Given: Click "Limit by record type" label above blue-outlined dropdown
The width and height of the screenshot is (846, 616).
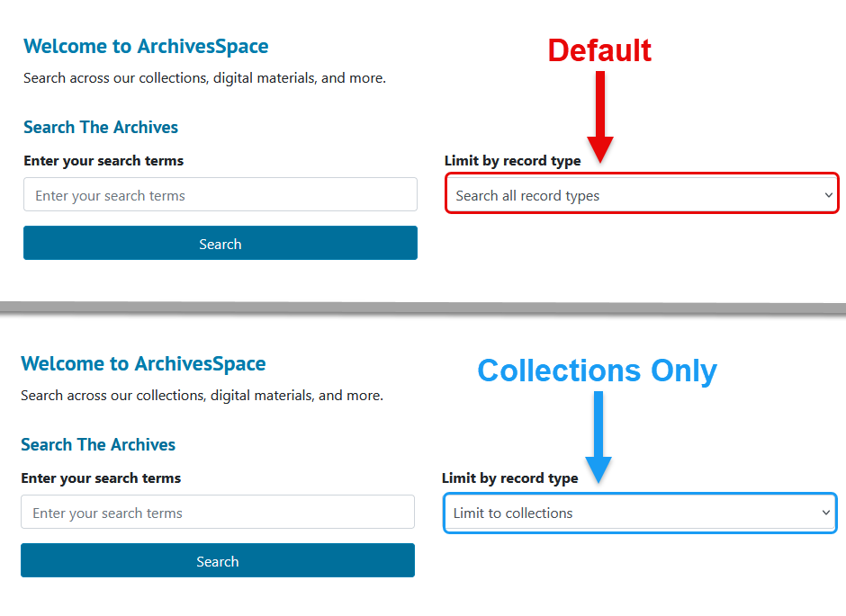Looking at the screenshot, I should pos(509,478).
